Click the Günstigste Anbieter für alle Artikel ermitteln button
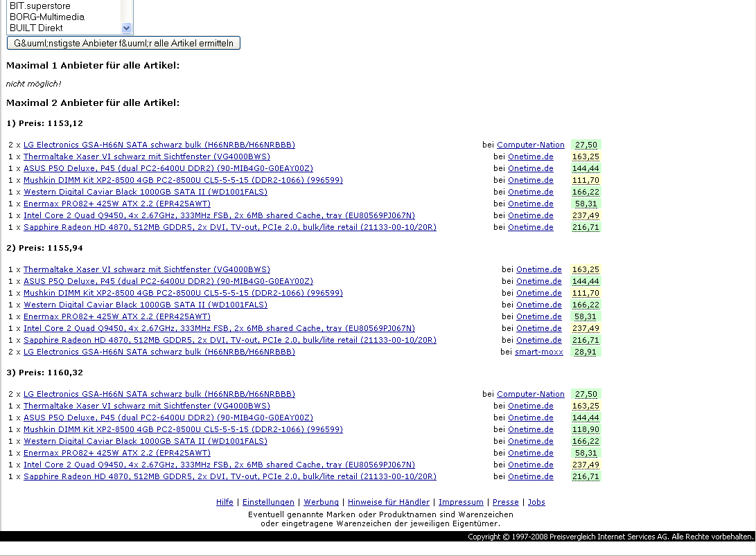Viewport: 756px width, 556px height. [123, 43]
